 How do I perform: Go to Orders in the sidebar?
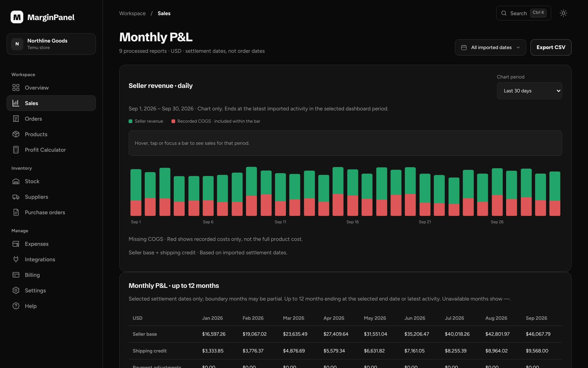click(51, 119)
